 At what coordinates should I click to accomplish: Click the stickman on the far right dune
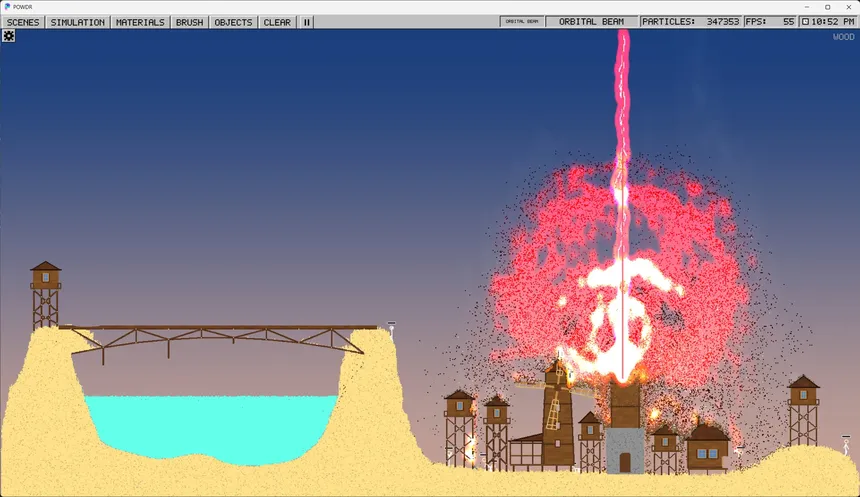pyautogui.click(x=846, y=445)
